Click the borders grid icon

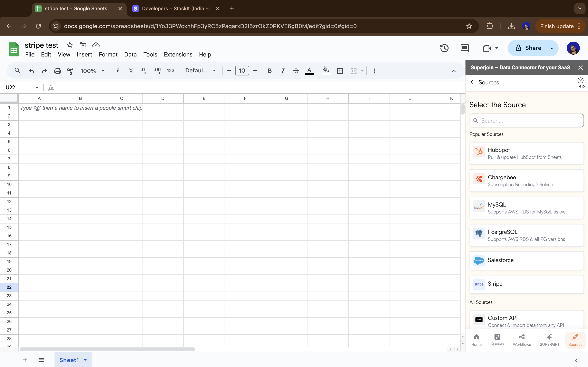point(340,71)
